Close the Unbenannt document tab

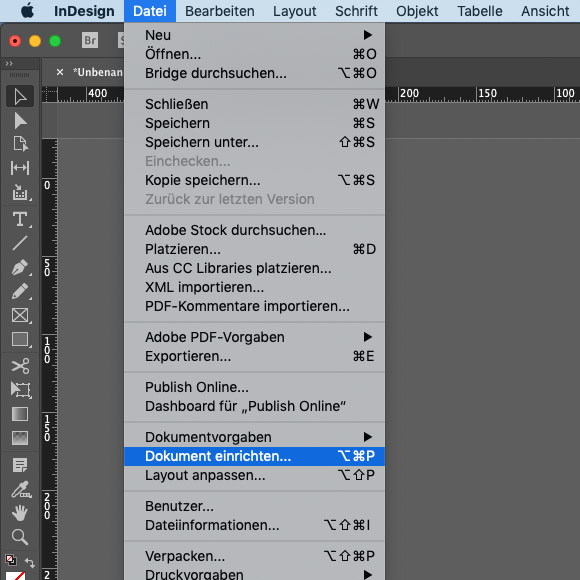[60, 72]
